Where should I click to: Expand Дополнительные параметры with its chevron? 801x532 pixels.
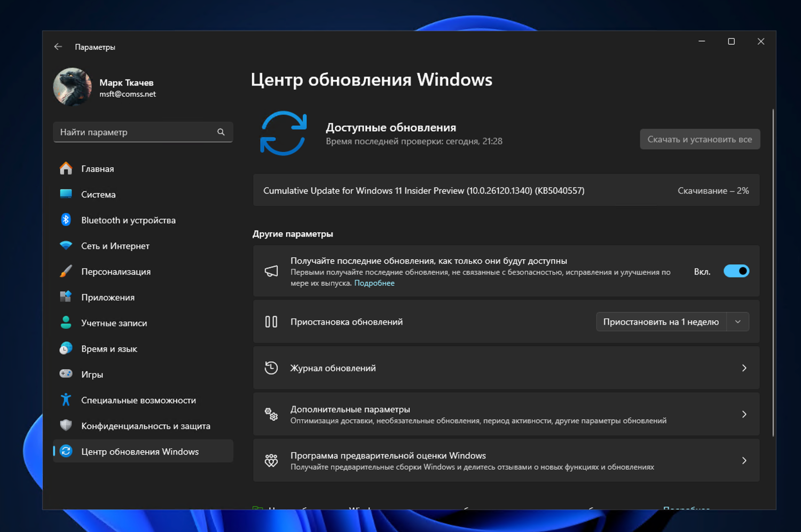[744, 414]
